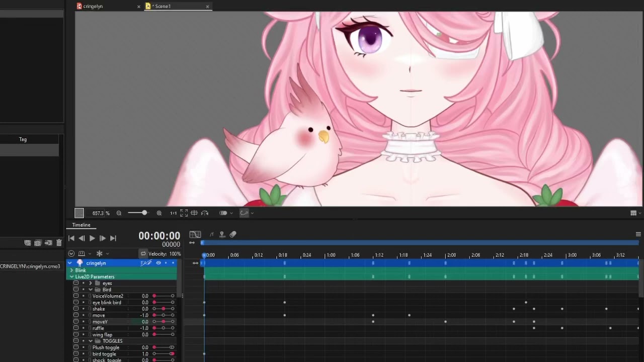Click the filmstrip-with-arrow icon in the left panel

48,243
